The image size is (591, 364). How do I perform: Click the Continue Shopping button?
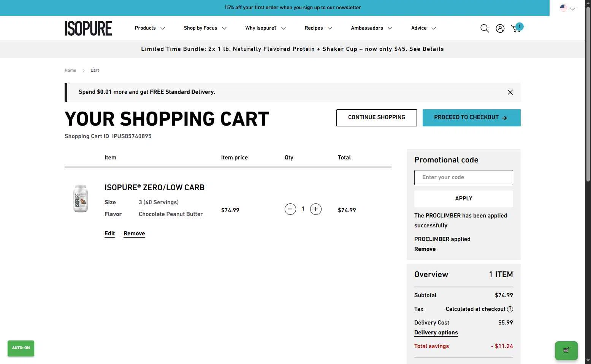point(377,118)
